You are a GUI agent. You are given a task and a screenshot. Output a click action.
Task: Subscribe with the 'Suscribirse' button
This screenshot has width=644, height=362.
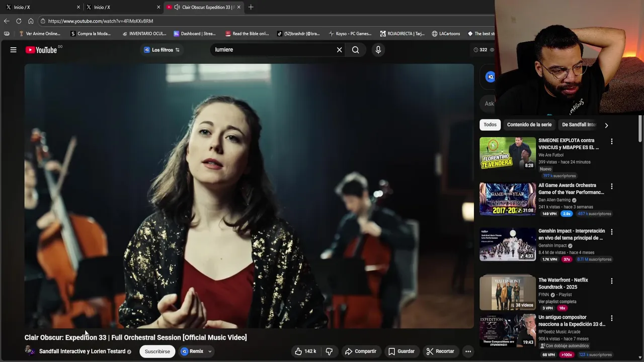pyautogui.click(x=157, y=351)
